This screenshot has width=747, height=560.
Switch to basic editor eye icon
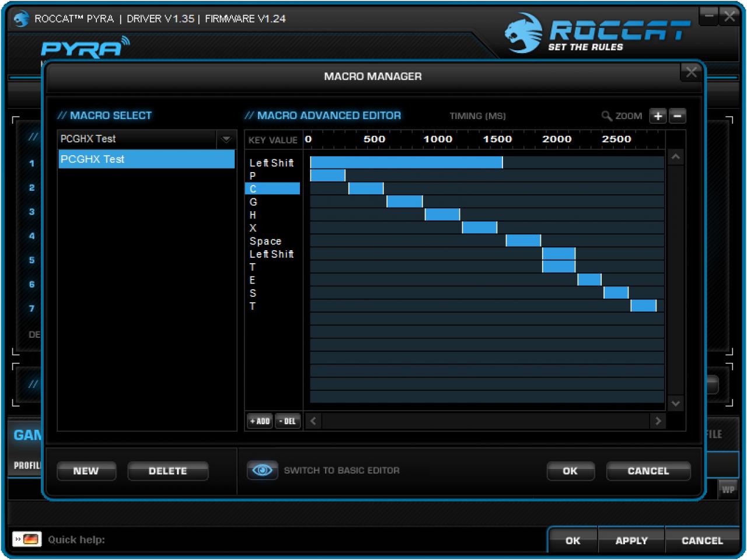[262, 470]
